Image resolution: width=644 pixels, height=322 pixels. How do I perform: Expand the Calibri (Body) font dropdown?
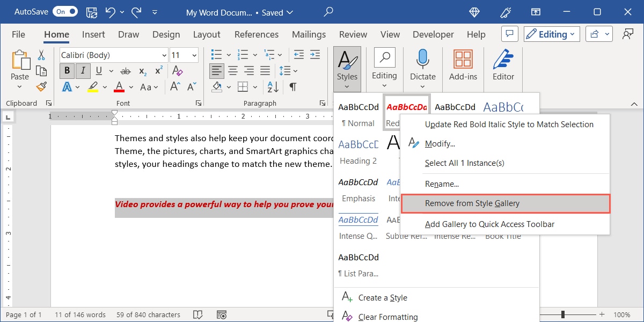(x=164, y=55)
